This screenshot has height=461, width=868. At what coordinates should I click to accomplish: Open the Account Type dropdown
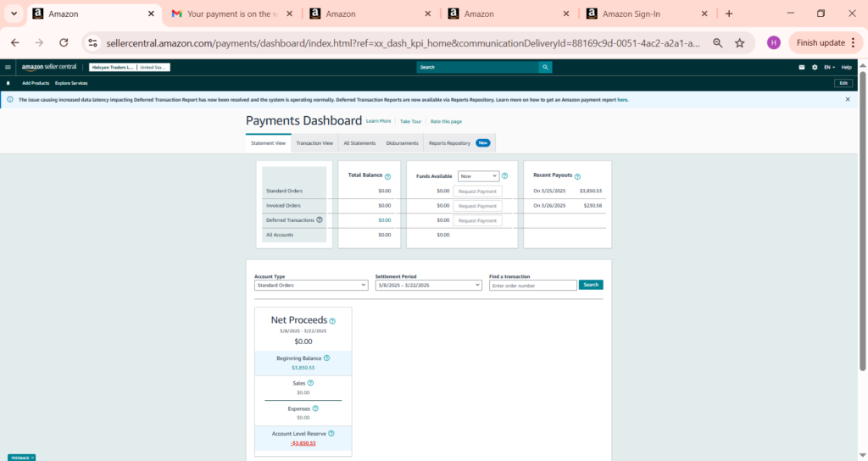pyautogui.click(x=310, y=286)
